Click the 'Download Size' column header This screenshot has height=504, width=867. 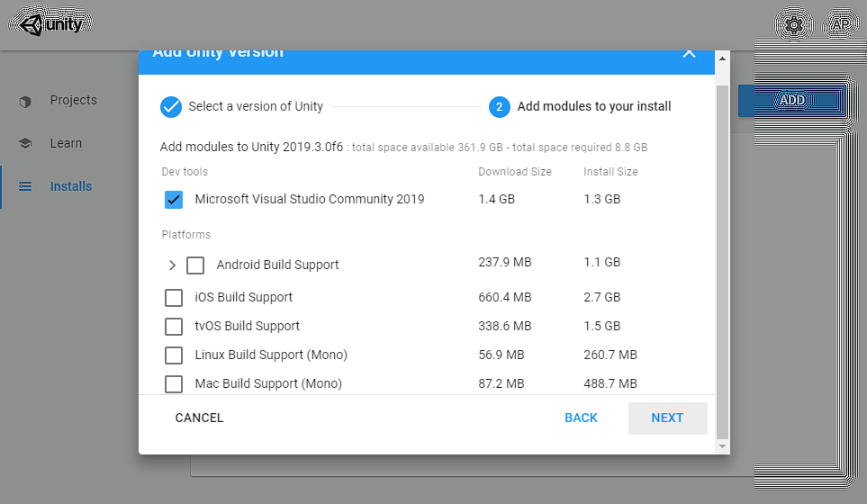[x=515, y=172]
